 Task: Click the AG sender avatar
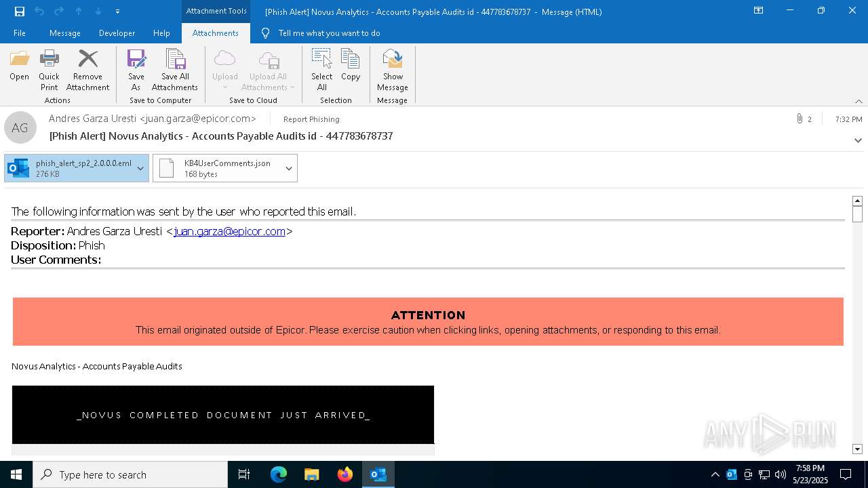click(20, 127)
